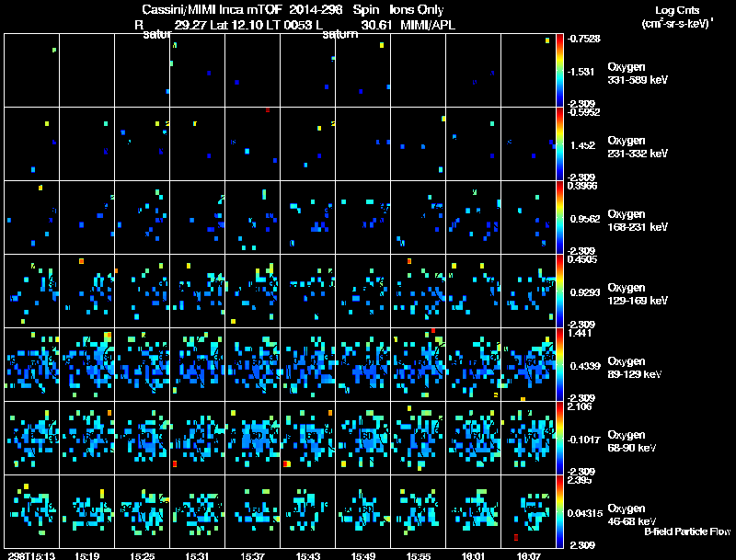Click the '-1.531' colorbar midpoint value
The image size is (736, 560).
(581, 72)
